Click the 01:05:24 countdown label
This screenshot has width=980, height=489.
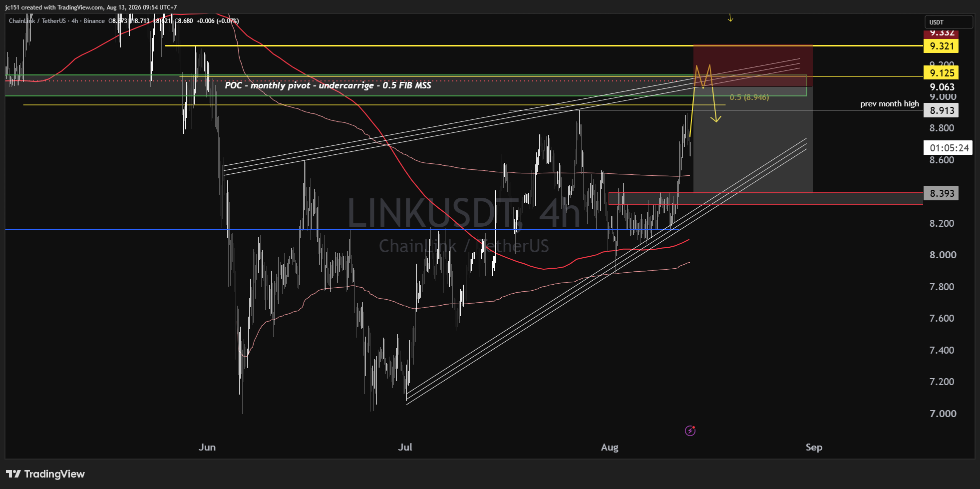pos(948,148)
